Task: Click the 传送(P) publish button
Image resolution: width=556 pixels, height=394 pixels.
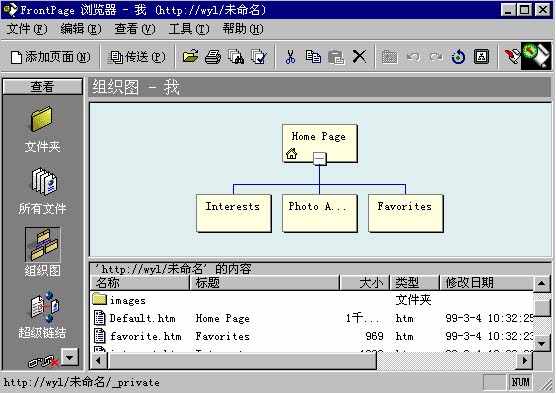Action: [137, 57]
